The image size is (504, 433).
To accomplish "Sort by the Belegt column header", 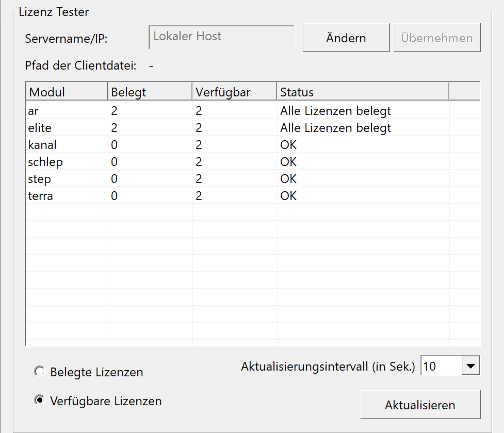I will pos(150,92).
